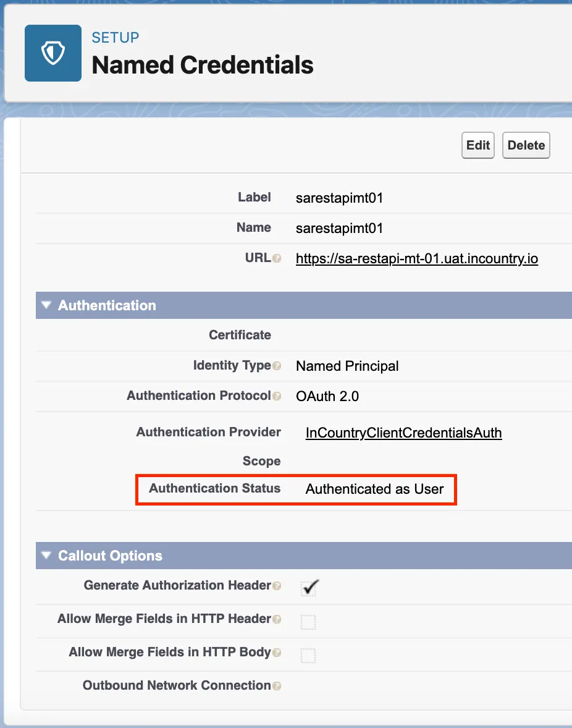
Task: Click the SETUP breadcrumb text
Action: click(116, 38)
